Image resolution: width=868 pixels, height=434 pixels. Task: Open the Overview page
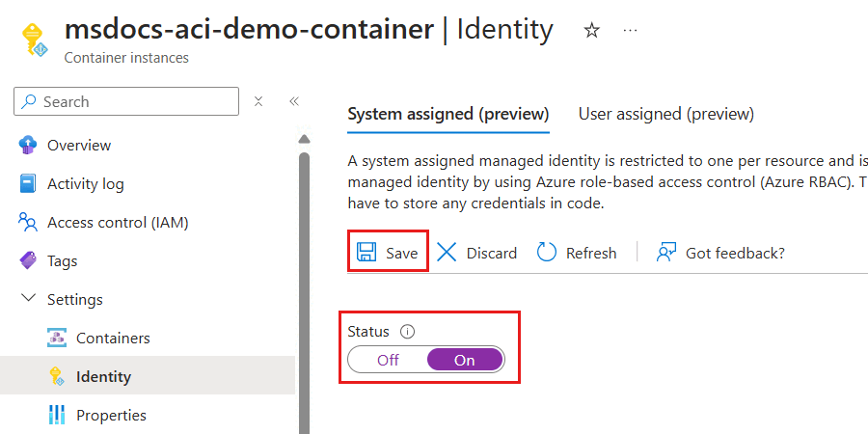[x=79, y=145]
